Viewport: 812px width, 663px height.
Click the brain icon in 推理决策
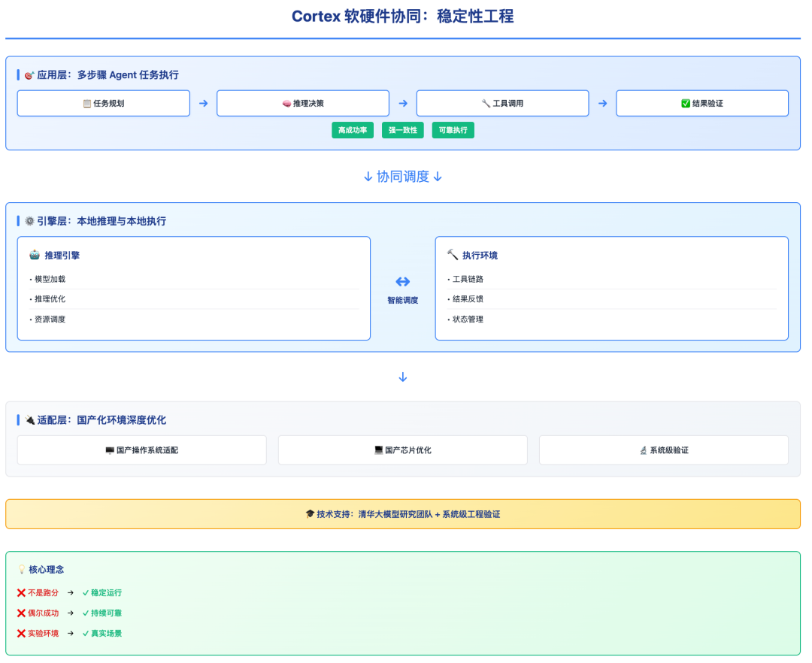(x=286, y=104)
